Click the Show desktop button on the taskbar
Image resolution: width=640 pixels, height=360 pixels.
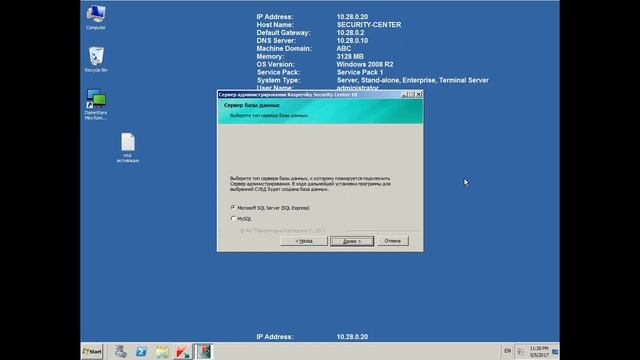[x=556, y=351]
